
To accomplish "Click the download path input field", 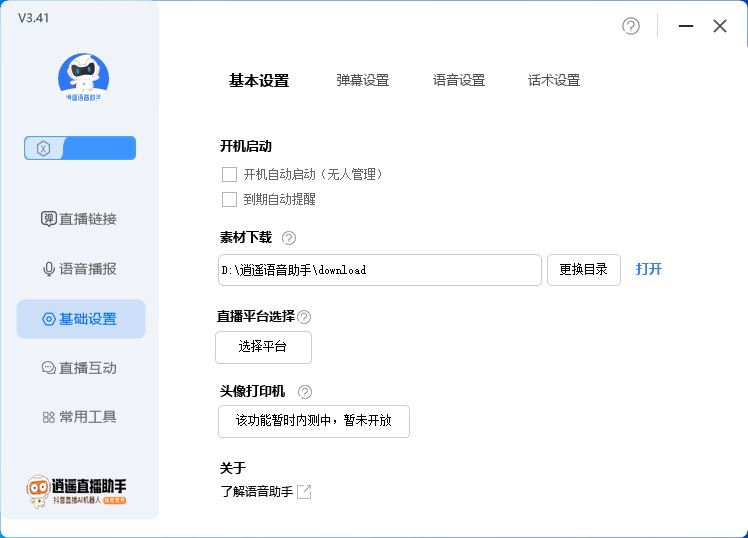I will point(380,270).
